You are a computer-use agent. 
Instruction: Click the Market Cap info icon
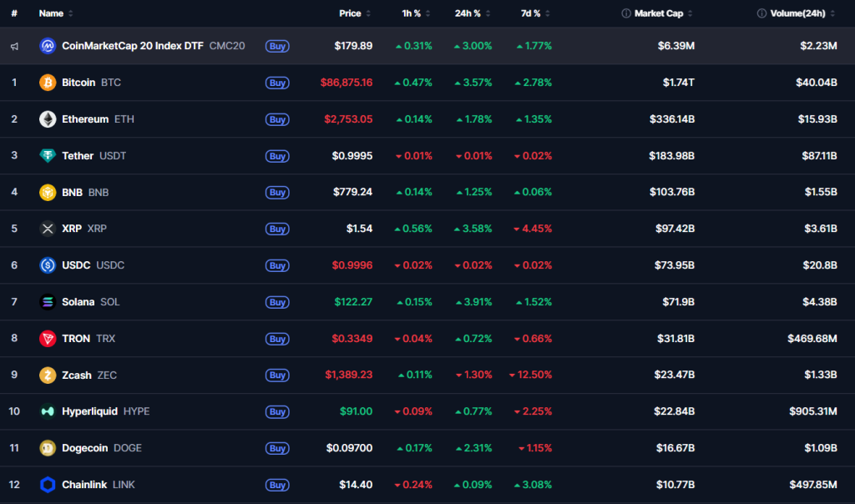click(x=626, y=13)
